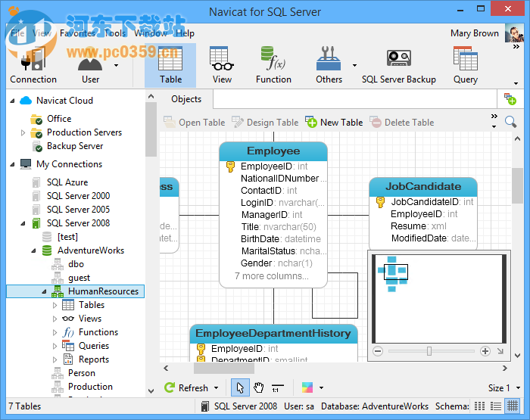Click the Open Table button
This screenshot has width=530, height=420.
194,123
